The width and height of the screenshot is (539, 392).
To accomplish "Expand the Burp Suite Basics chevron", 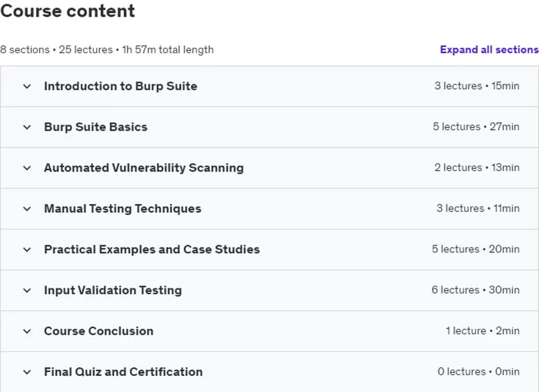I will coord(27,127).
